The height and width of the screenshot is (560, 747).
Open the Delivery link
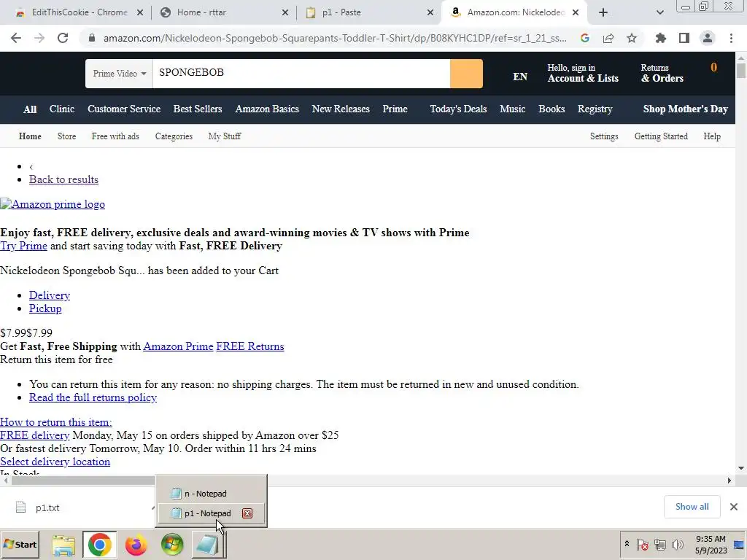pyautogui.click(x=50, y=295)
